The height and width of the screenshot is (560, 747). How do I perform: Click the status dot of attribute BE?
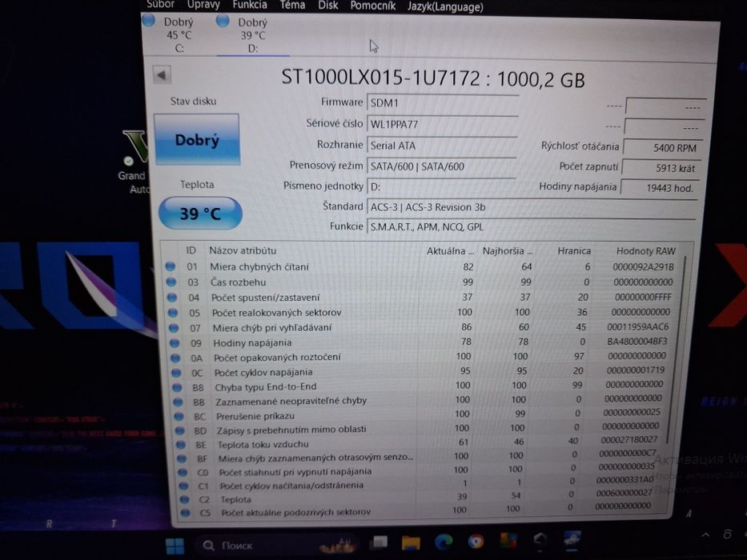181,445
